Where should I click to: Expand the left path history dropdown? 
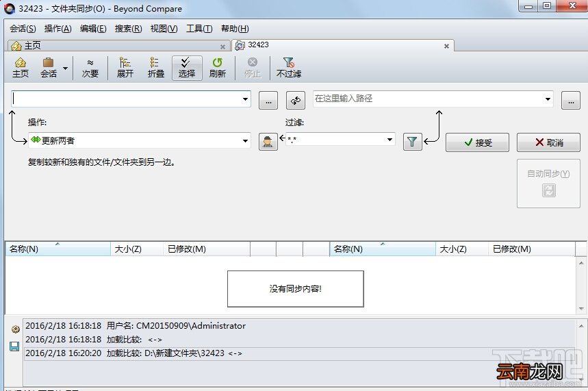tap(245, 99)
